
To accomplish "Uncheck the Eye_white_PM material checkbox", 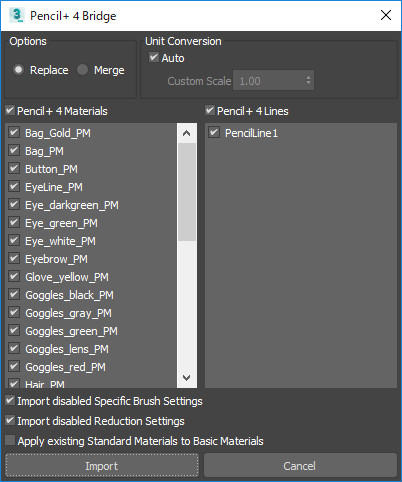I will (x=14, y=241).
